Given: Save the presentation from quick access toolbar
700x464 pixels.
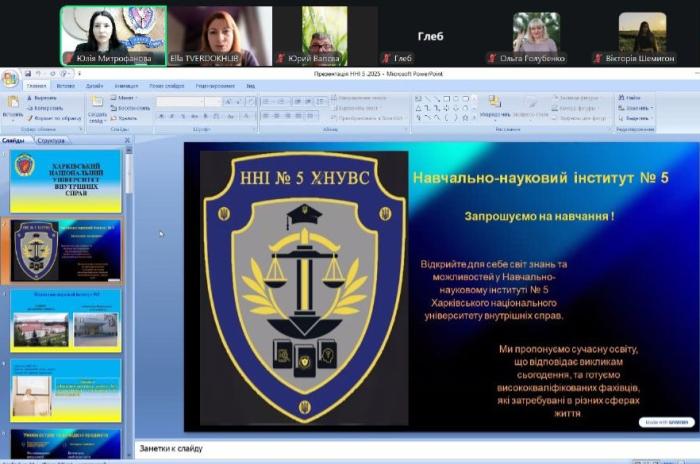Looking at the screenshot, I should [x=28, y=74].
